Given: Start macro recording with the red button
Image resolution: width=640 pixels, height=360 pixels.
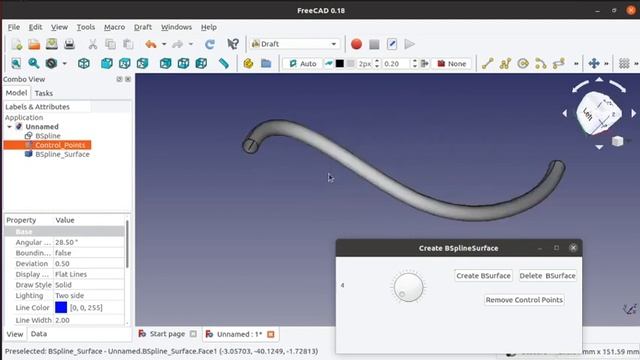Looking at the screenshot, I should pyautogui.click(x=356, y=44).
